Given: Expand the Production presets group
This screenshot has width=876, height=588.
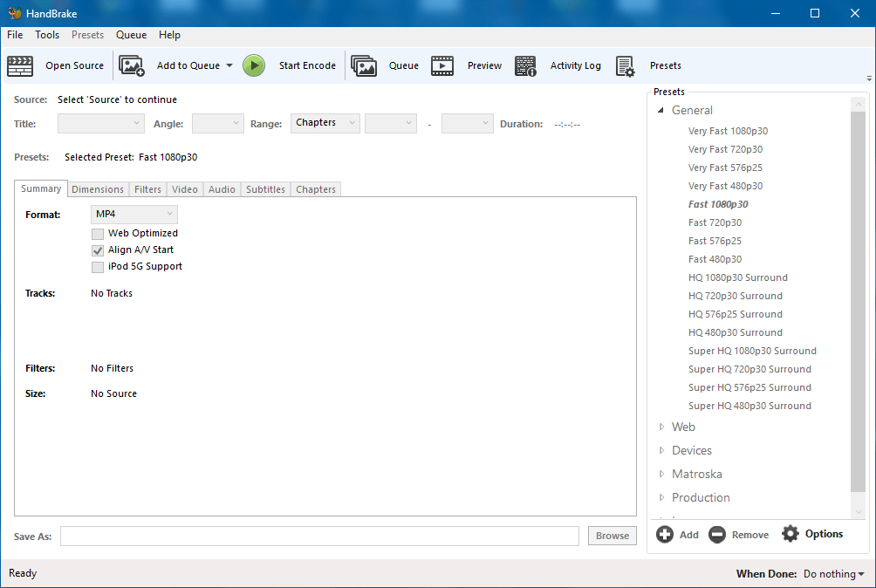Looking at the screenshot, I should click(x=661, y=497).
